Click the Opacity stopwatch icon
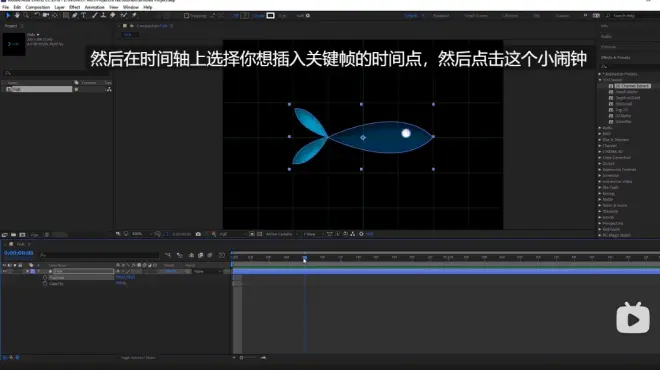This screenshot has height=370, width=660. click(x=45, y=284)
